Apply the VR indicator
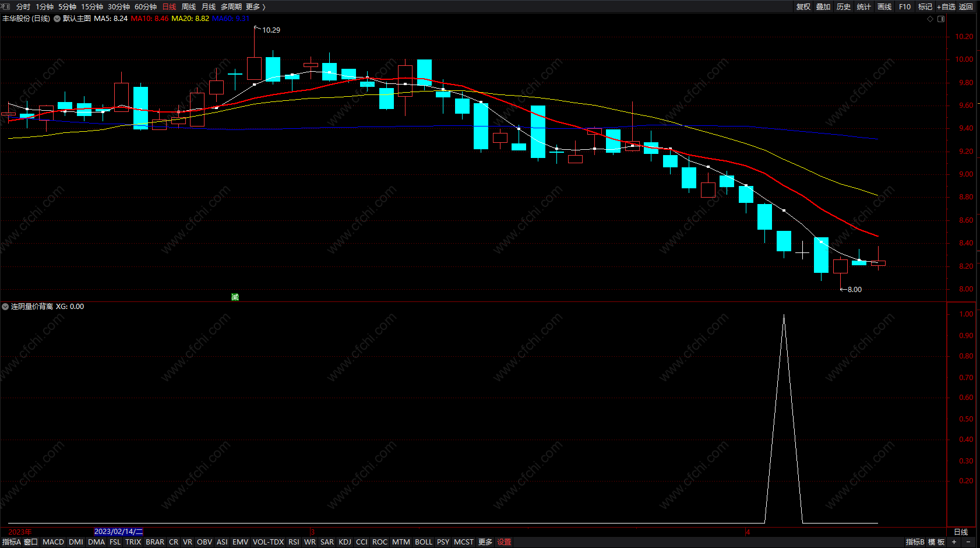This screenshot has height=548, width=980. (x=188, y=542)
